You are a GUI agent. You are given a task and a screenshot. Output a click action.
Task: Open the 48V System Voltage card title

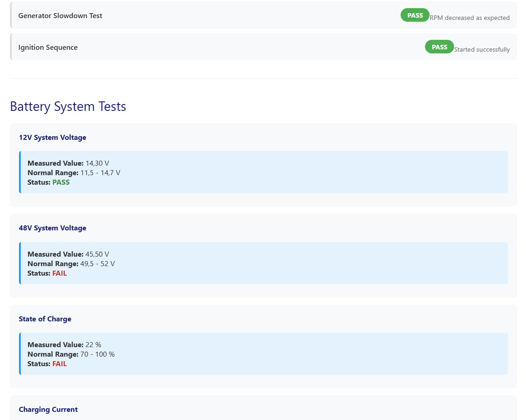(53, 228)
